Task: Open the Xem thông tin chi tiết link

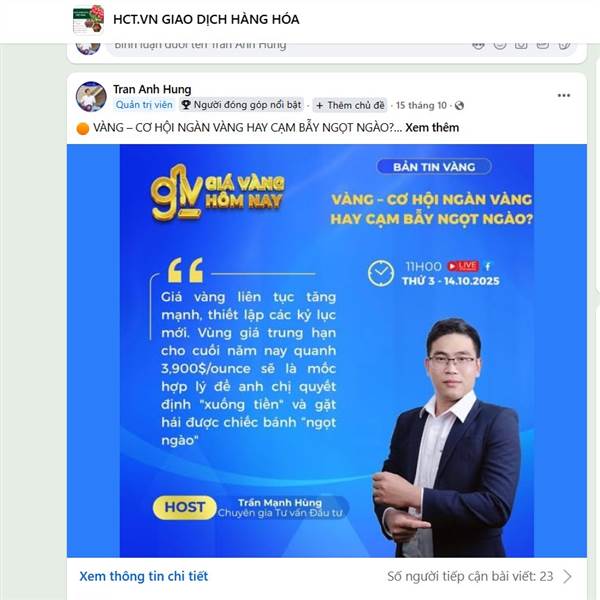Action: pyautogui.click(x=143, y=576)
